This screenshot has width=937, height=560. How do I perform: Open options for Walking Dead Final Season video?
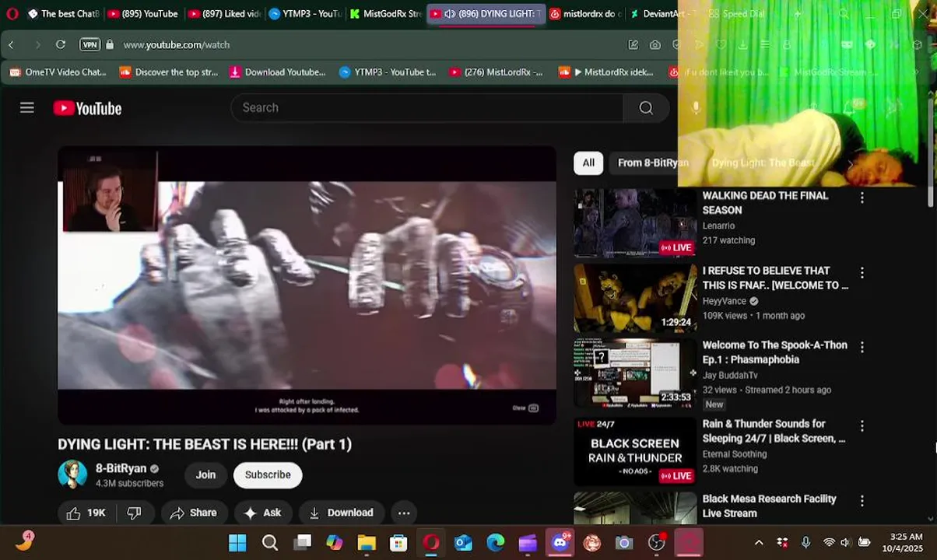862,198
